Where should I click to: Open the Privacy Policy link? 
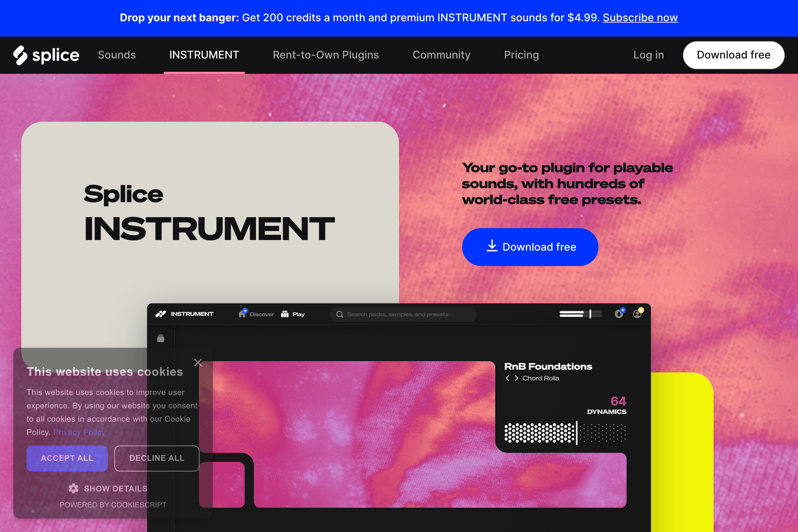click(x=79, y=432)
